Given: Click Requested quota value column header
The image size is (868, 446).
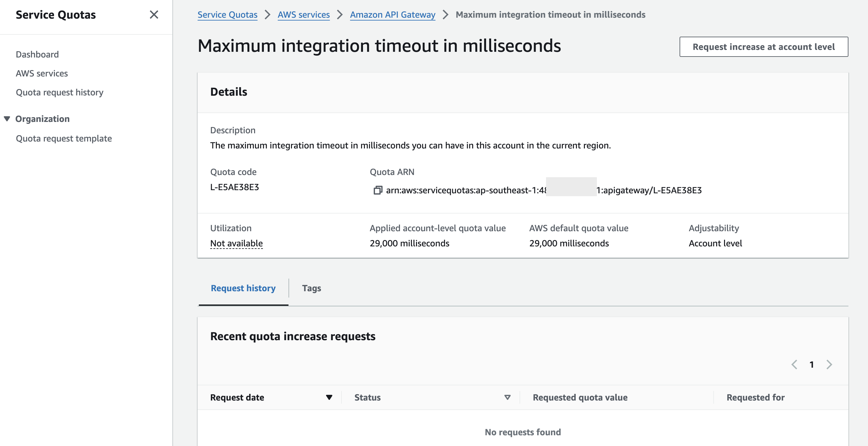Looking at the screenshot, I should point(580,397).
